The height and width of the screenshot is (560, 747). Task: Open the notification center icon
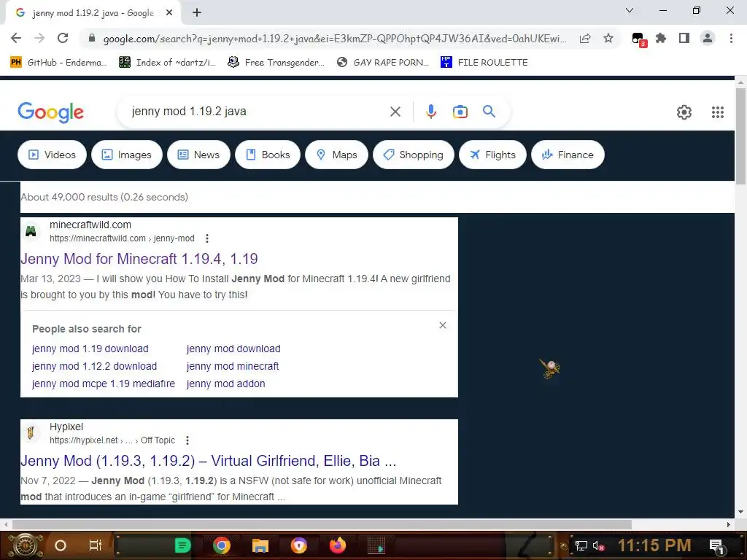[716, 545]
